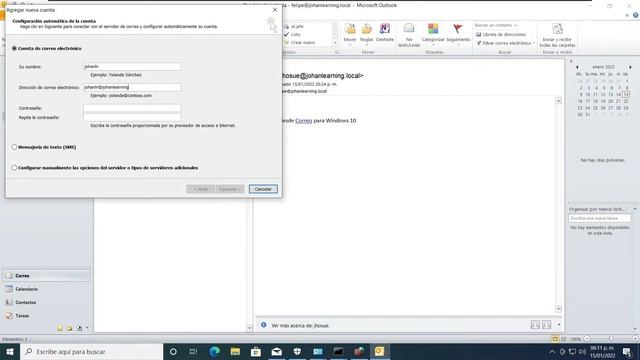The width and height of the screenshot is (640, 360).
Task: Select Mensajería de texto (SMS) option
Action: pyautogui.click(x=14, y=147)
